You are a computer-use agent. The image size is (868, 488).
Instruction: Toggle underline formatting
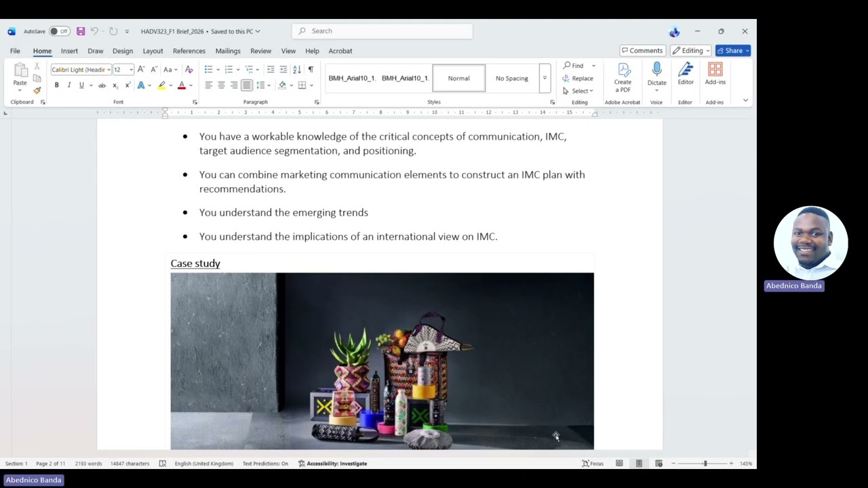tap(81, 85)
